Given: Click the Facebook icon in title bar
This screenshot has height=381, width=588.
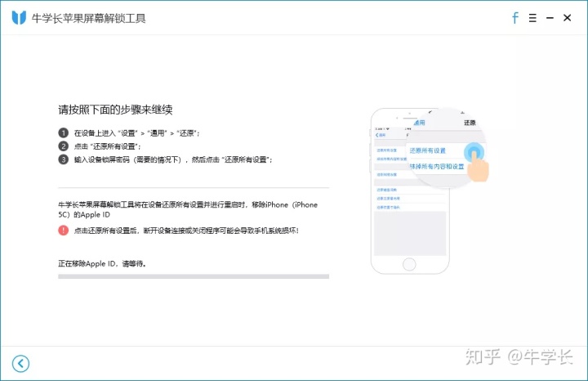Looking at the screenshot, I should (515, 18).
